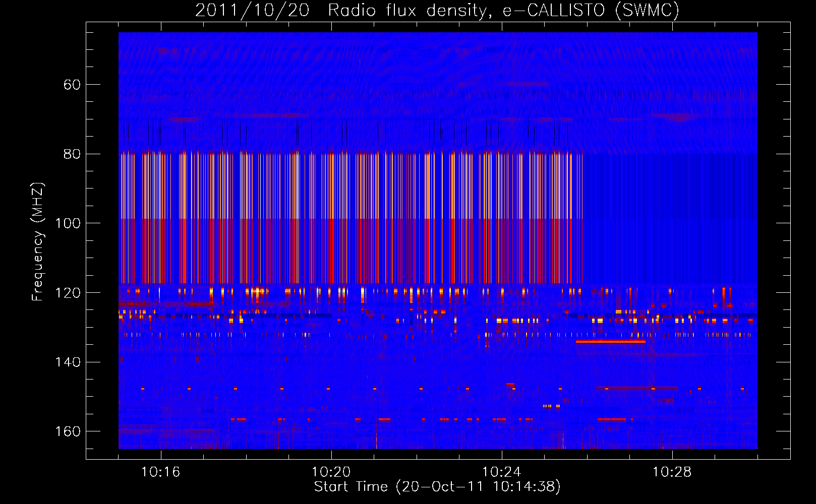Click the long red horizontal line near 134 MHz
The width and height of the screenshot is (816, 504).
611,342
